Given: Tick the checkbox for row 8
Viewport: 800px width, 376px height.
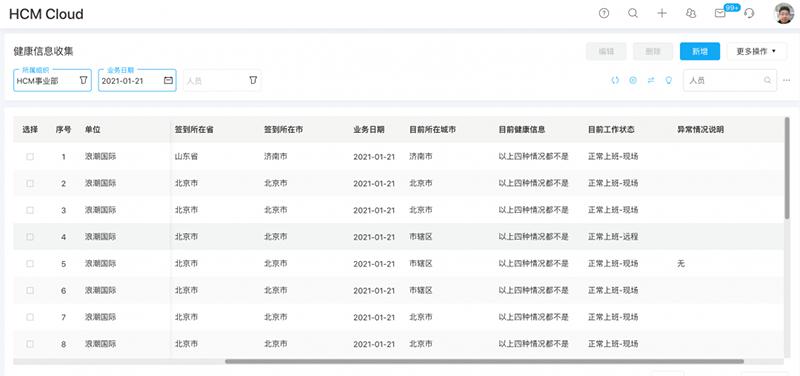Looking at the screenshot, I should pos(30,344).
